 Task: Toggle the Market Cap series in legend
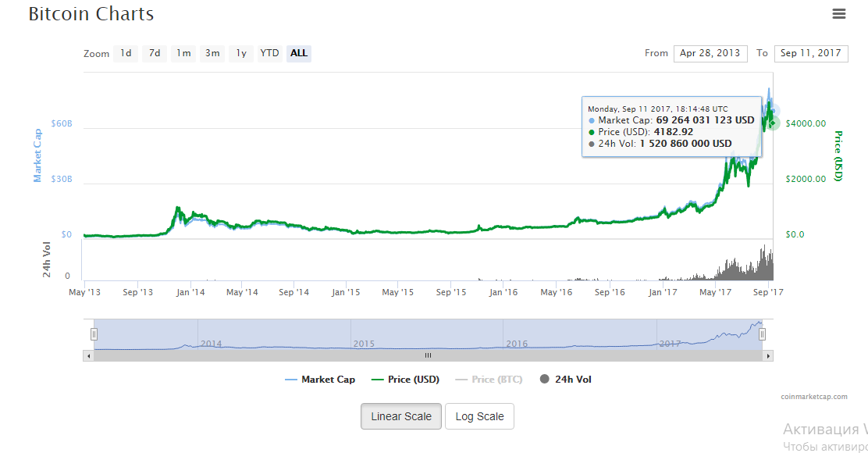[x=320, y=380]
